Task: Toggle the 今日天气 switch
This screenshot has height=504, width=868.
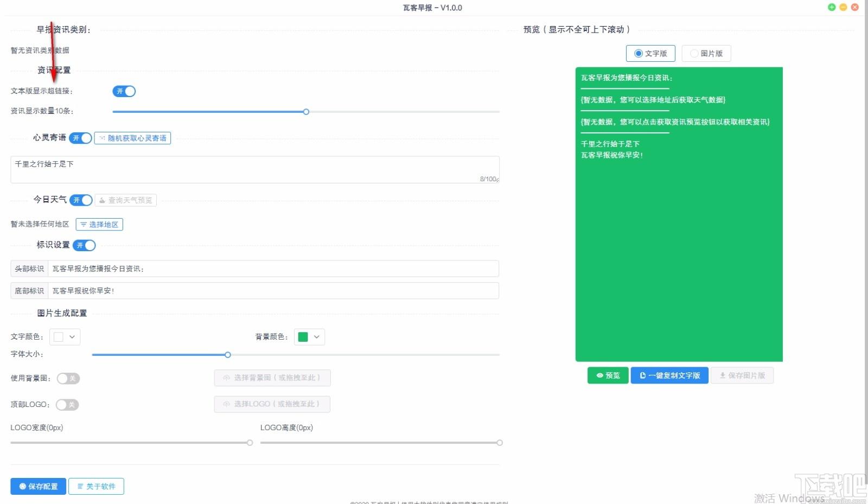Action: click(x=81, y=200)
